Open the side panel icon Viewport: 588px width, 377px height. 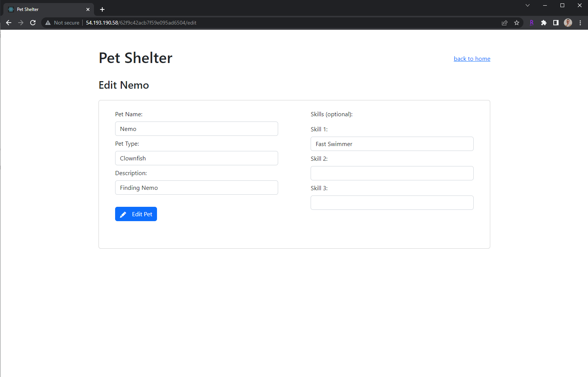coord(556,23)
